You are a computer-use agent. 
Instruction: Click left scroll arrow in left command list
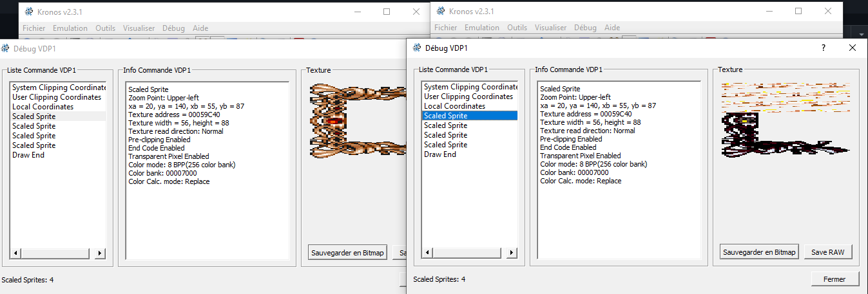(16, 253)
